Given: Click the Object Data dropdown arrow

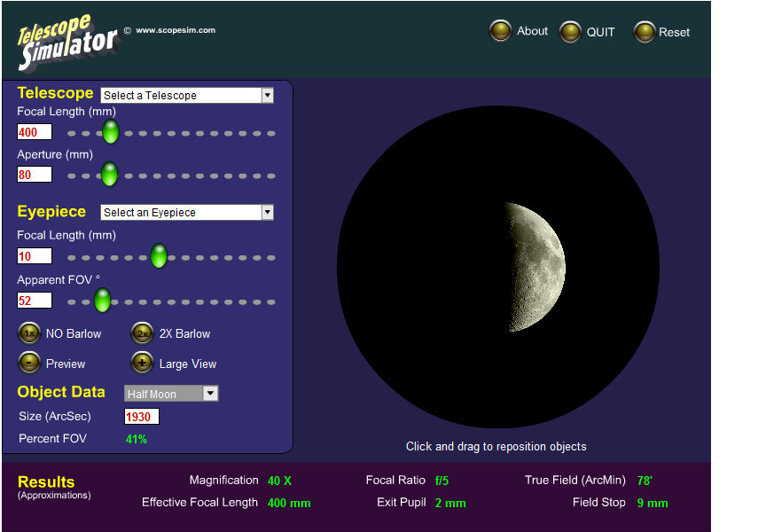Looking at the screenshot, I should [210, 394].
